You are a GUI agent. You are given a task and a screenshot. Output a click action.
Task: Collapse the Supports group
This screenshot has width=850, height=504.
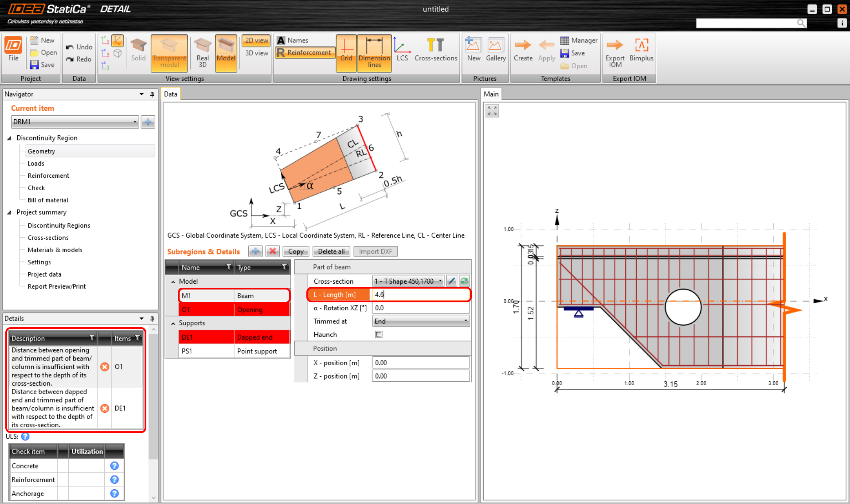pyautogui.click(x=172, y=323)
